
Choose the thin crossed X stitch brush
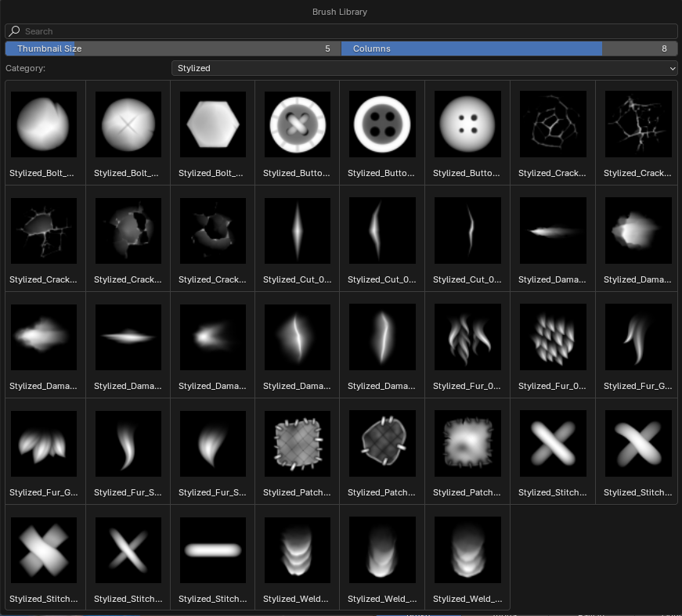[128, 549]
